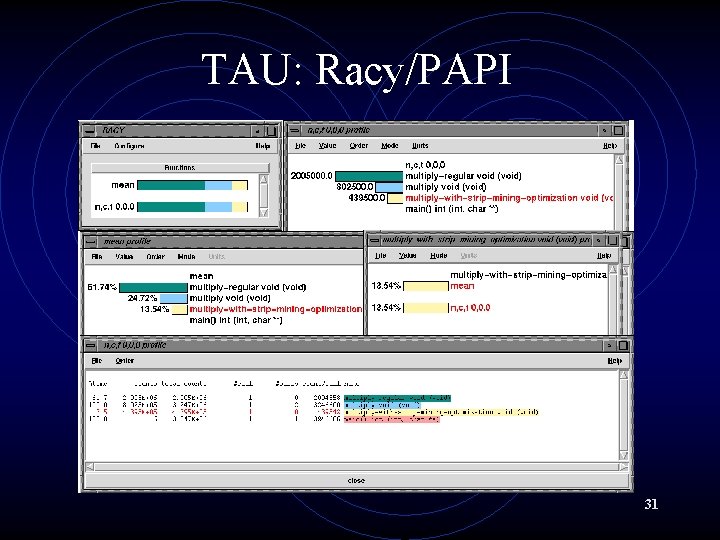
Task: Click the yellow 13.54% bar in mean profile
Action: point(180,309)
